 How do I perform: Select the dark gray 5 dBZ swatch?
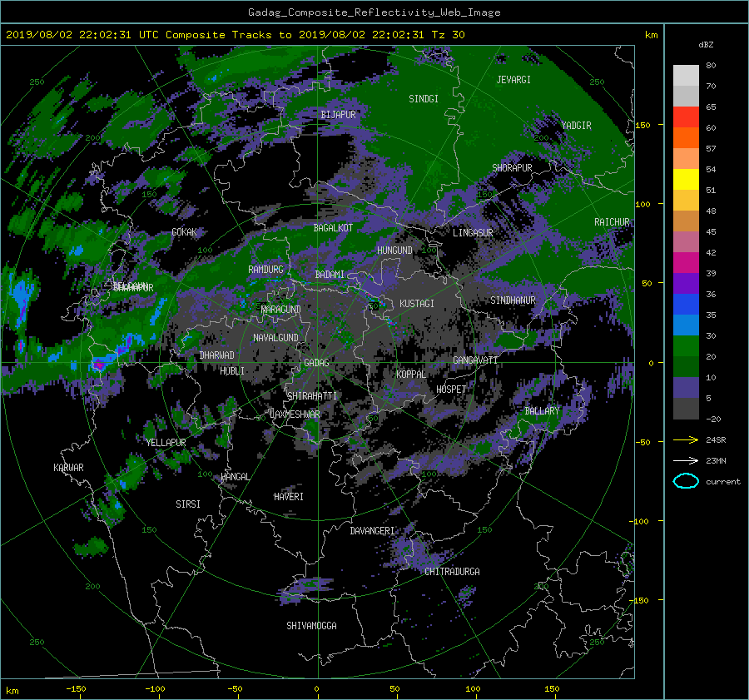pyautogui.click(x=686, y=409)
